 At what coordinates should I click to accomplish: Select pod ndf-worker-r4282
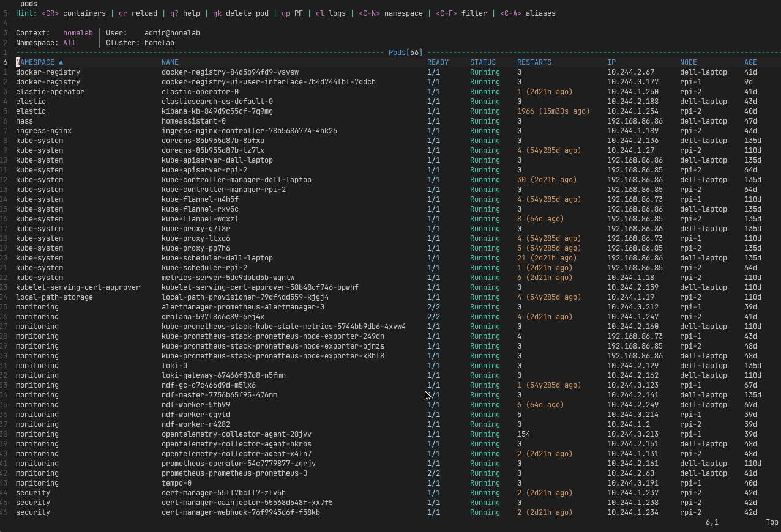coord(196,424)
